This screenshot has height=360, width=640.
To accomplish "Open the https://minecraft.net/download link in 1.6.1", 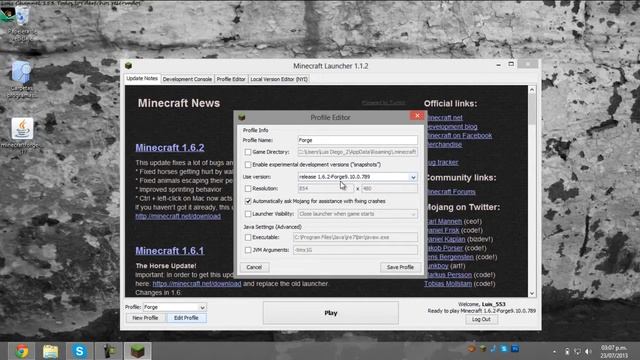I will point(197,284).
